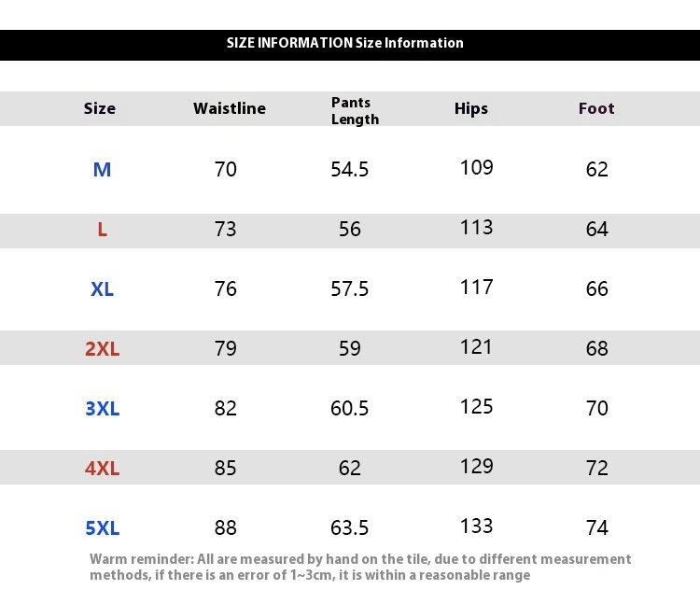
Task: Click the SIZE INFORMATION title banner
Action: point(345,43)
